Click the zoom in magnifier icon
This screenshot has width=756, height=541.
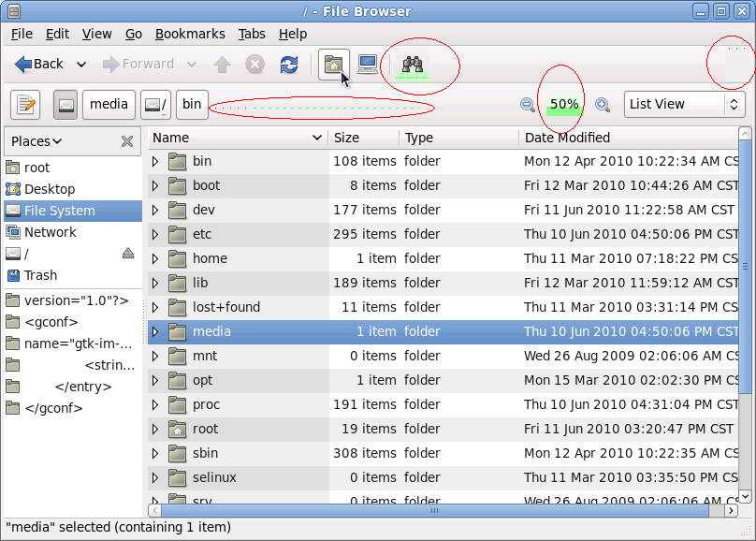pyautogui.click(x=603, y=105)
